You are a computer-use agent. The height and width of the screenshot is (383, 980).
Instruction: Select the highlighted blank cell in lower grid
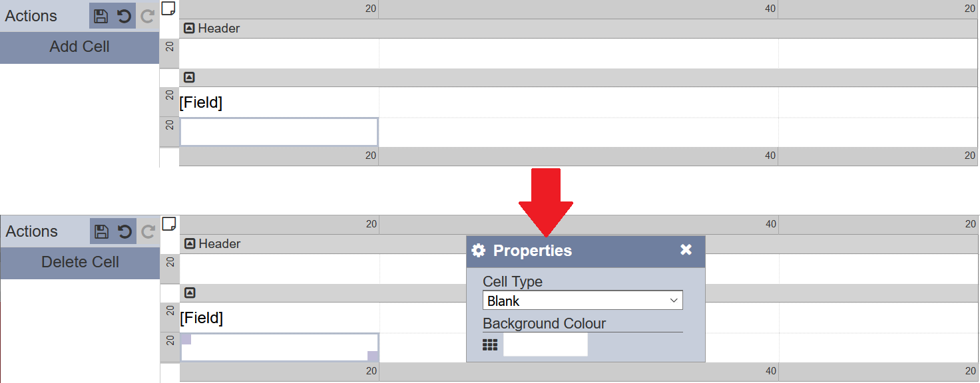click(x=280, y=348)
